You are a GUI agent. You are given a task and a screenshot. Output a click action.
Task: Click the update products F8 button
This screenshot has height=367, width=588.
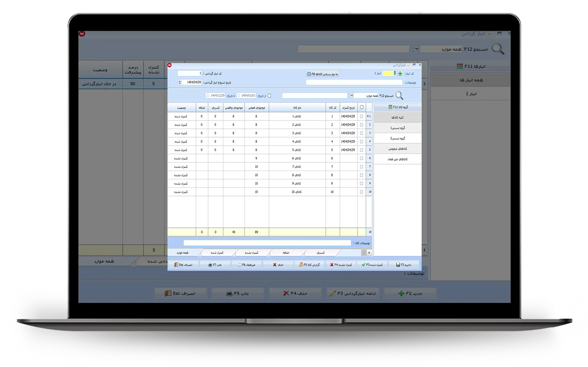pos(323,74)
